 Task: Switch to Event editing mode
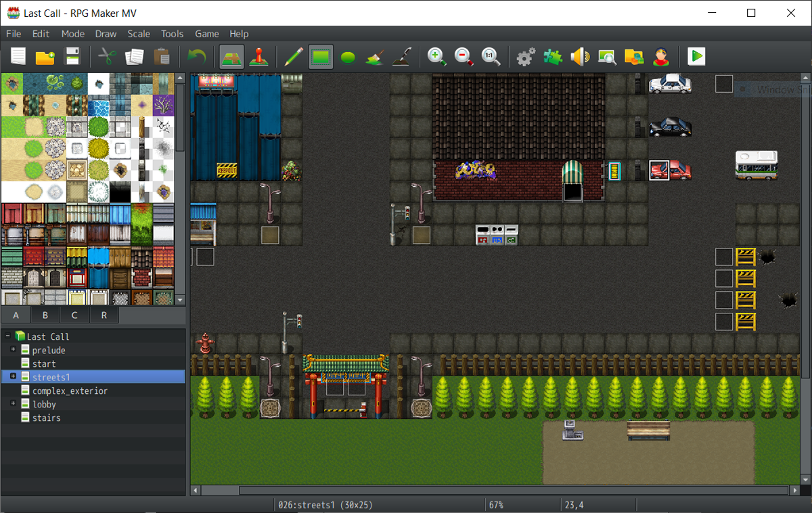coord(259,57)
